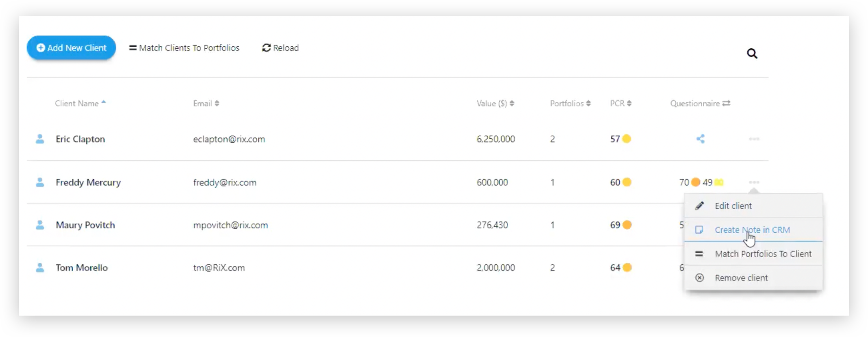Viewport: 868px width, 337px height.
Task: Click the Add New Client button
Action: click(x=71, y=48)
